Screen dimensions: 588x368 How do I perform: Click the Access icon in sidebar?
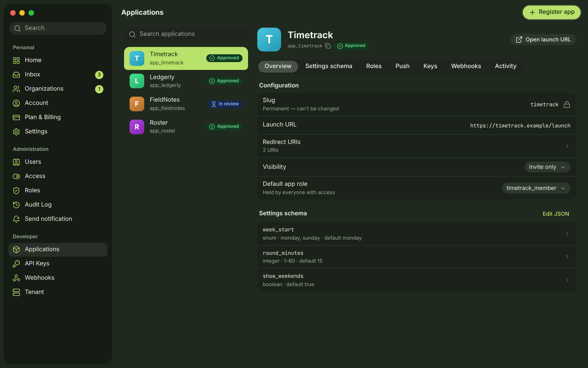[x=16, y=176]
